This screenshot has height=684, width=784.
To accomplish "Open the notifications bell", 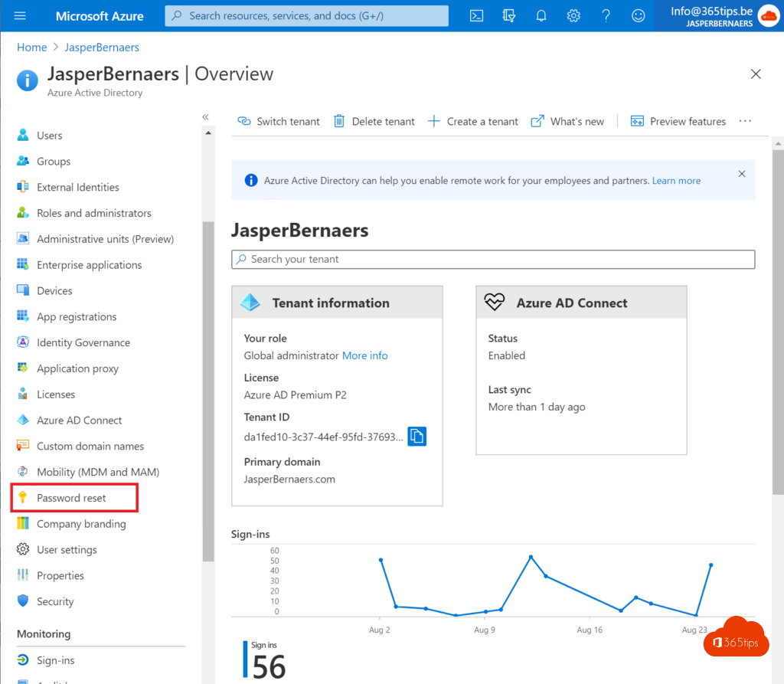I will point(541,15).
